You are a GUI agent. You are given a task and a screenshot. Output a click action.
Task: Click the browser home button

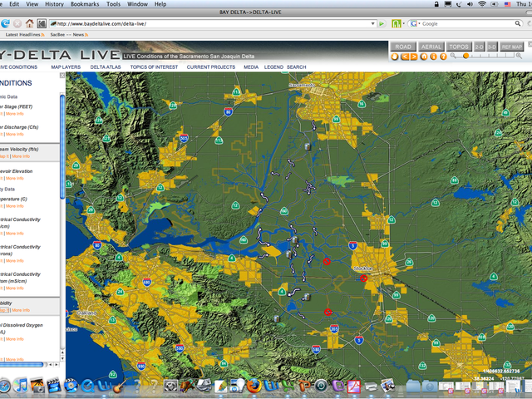30,24
